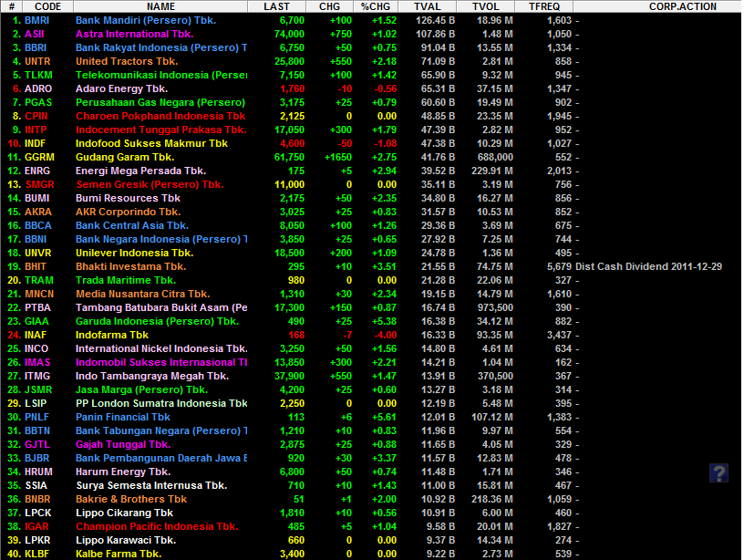Click GIAA percent change +5.38
Image resolution: width=744 pixels, height=560 pixels.
click(x=385, y=321)
